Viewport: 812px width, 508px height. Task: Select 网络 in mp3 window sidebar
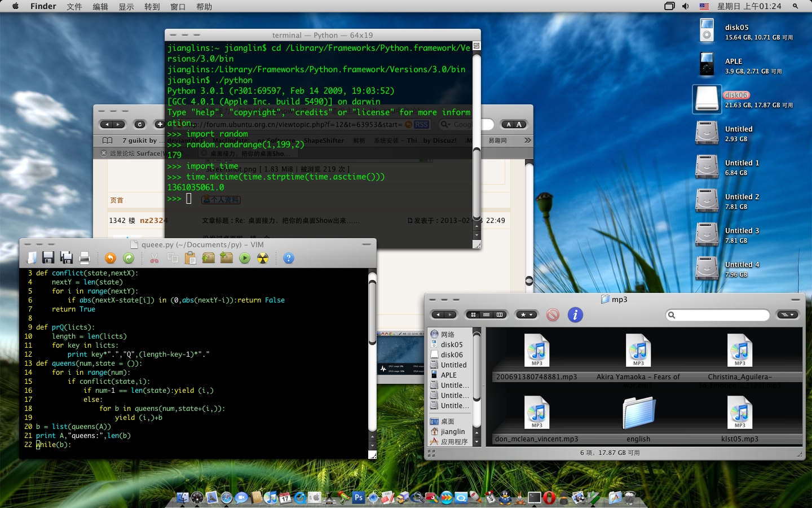click(x=448, y=335)
